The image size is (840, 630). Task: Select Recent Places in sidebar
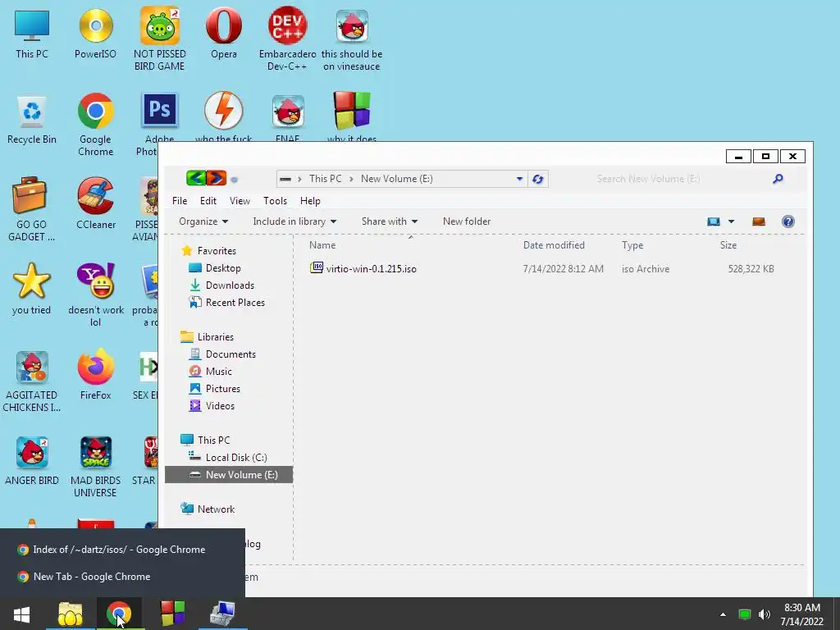click(228, 302)
